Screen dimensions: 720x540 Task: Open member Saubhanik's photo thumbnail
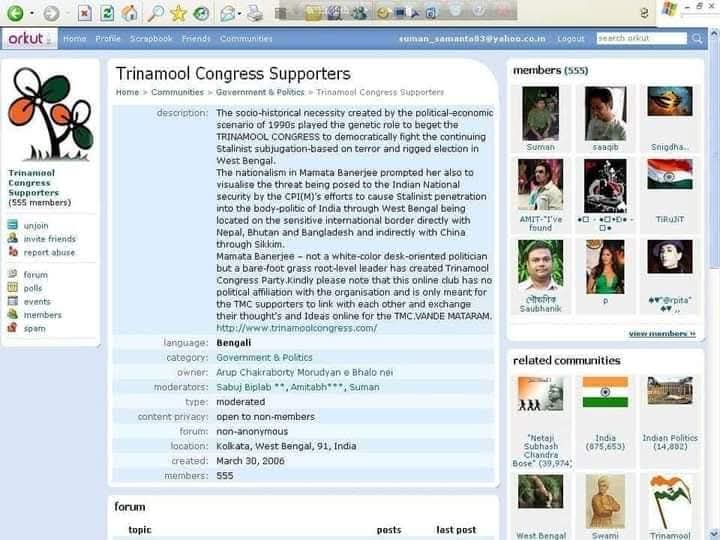coord(540,265)
